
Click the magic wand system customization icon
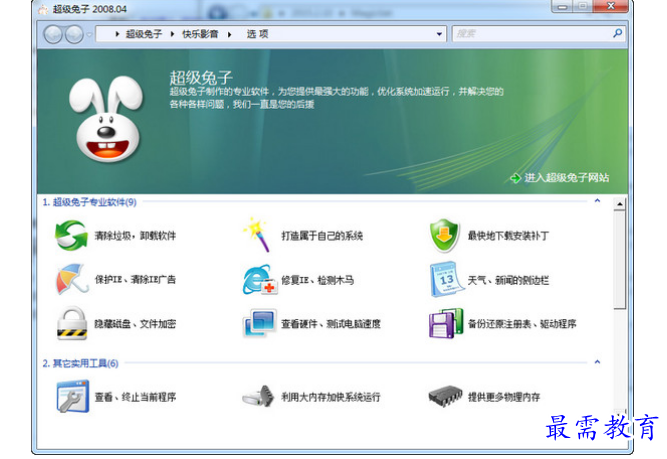point(258,234)
